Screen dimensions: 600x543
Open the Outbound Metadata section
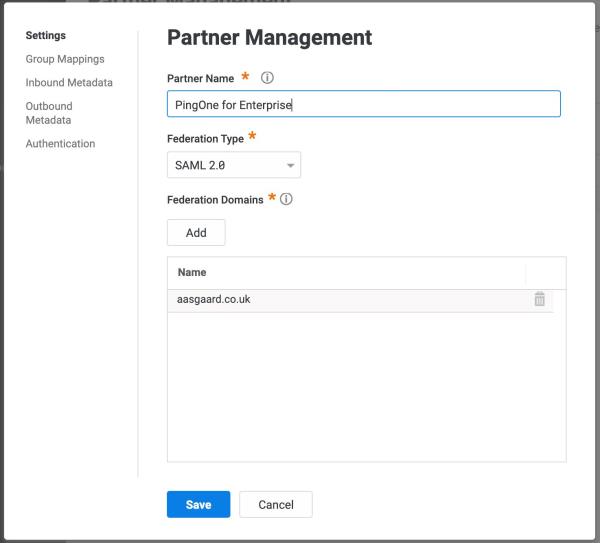tap(49, 113)
